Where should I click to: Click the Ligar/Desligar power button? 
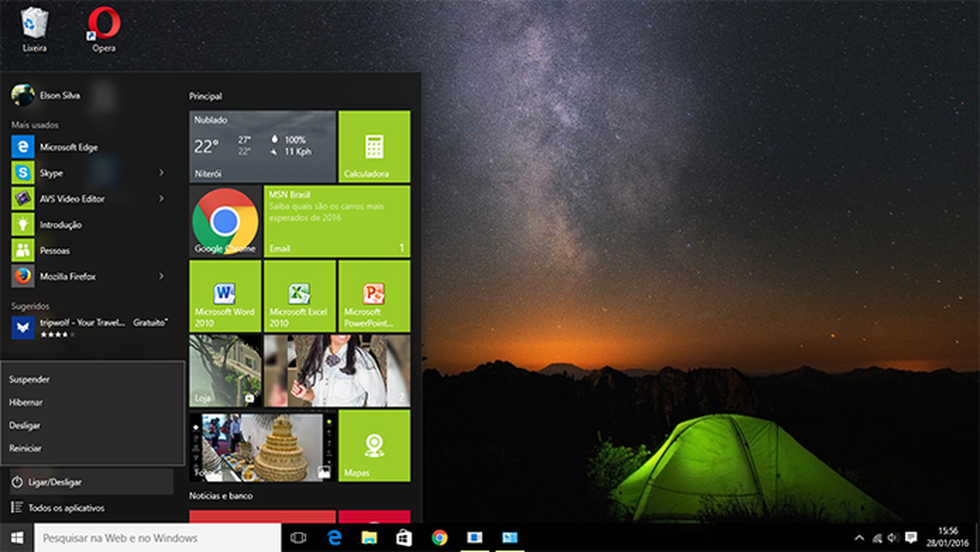(92, 482)
